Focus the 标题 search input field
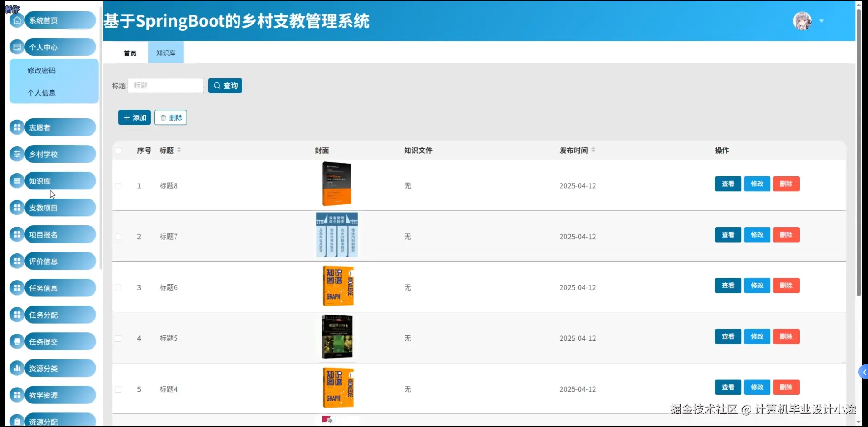The image size is (868, 427). coord(166,86)
